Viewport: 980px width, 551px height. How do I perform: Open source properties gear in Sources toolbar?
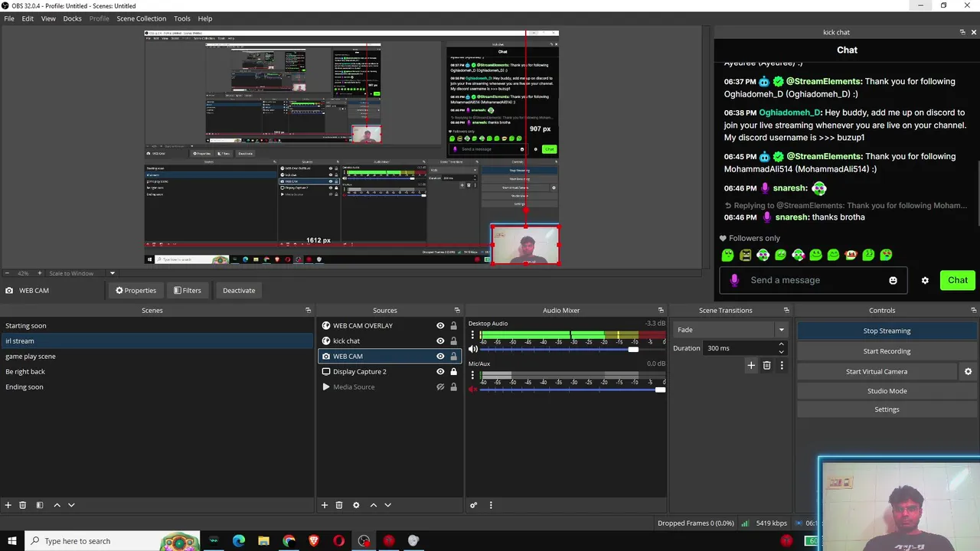[356, 505]
